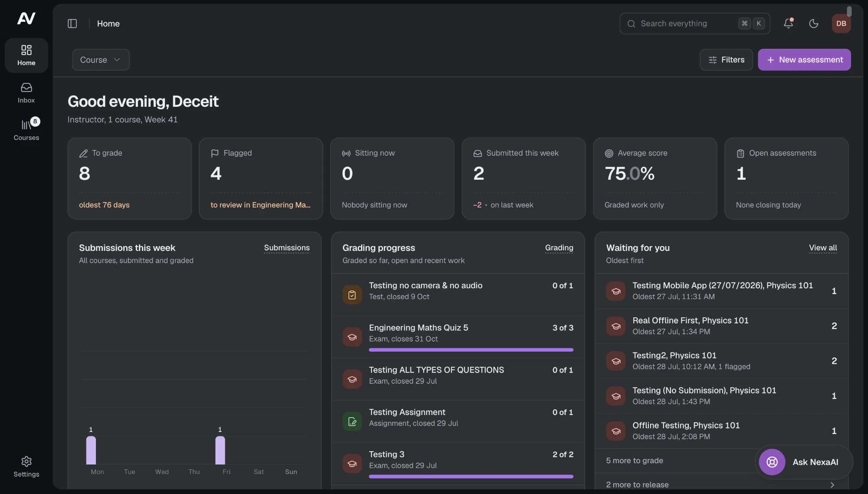Open Testing Mobile App waiting item
The height and width of the screenshot is (494, 868).
(721, 291)
